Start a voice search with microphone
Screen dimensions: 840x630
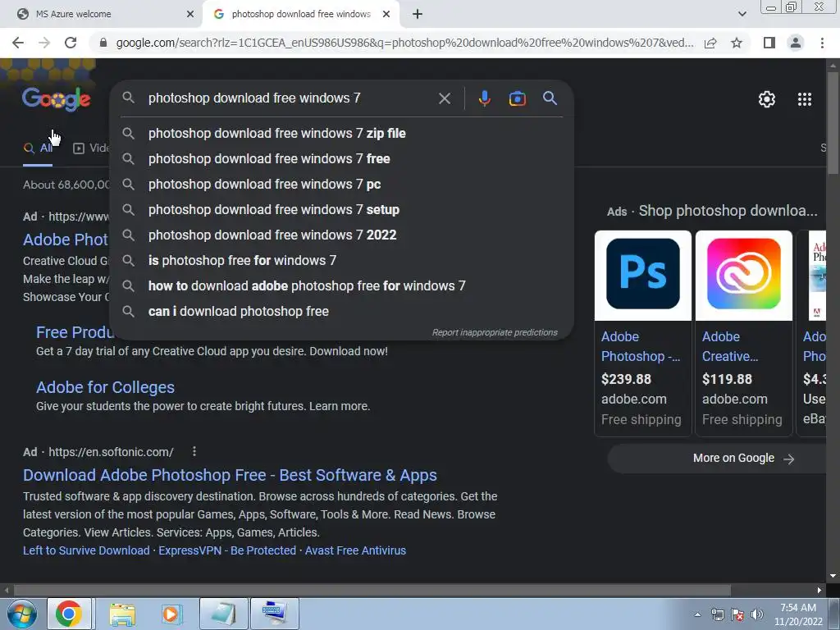484,98
